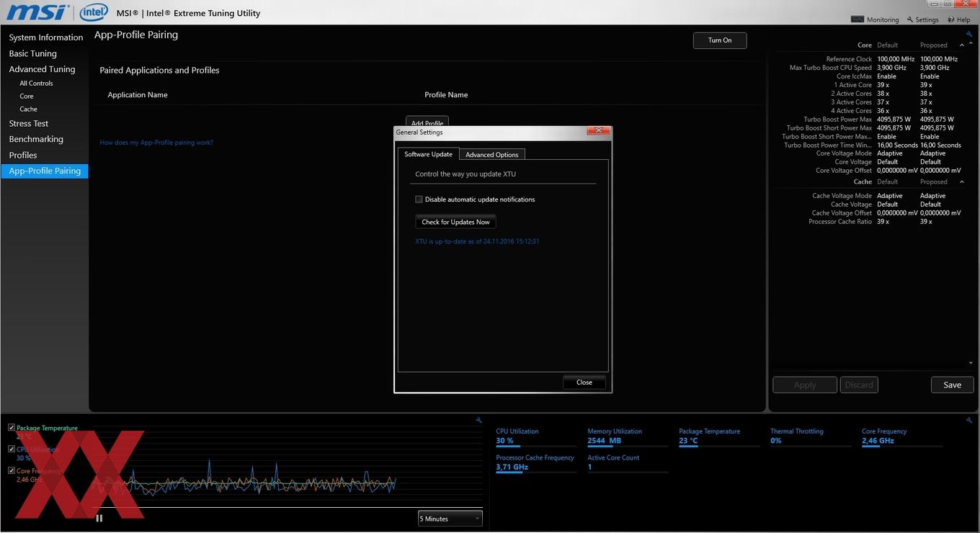The width and height of the screenshot is (980, 533).
Task: Uncheck CPU Utilization graph checkbox
Action: (x=12, y=449)
